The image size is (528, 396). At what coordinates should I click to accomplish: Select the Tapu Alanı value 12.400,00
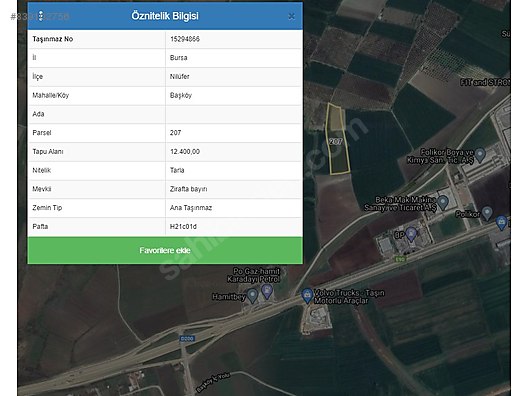point(185,152)
